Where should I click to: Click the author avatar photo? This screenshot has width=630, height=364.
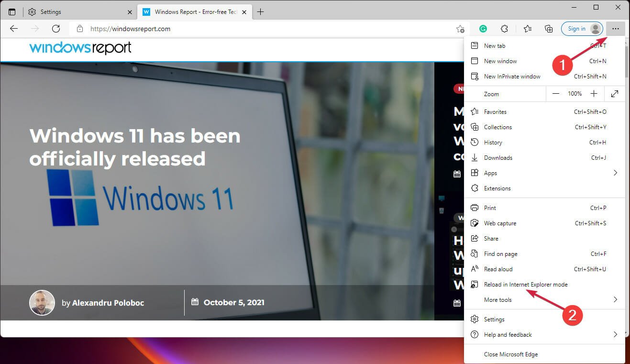[42, 303]
